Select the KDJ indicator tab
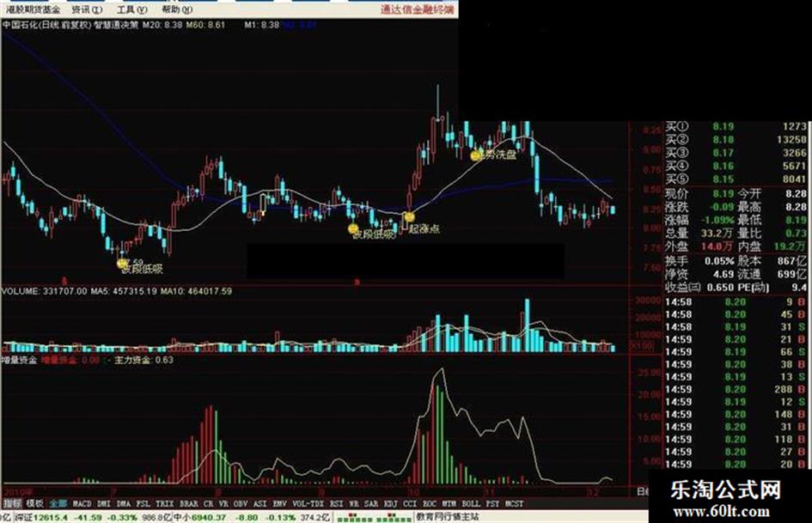The width and height of the screenshot is (812, 523). [391, 503]
